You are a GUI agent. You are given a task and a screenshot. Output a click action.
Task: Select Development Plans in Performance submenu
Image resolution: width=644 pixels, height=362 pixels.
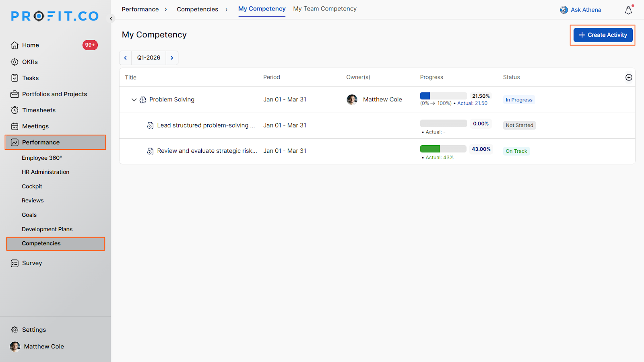tap(47, 229)
